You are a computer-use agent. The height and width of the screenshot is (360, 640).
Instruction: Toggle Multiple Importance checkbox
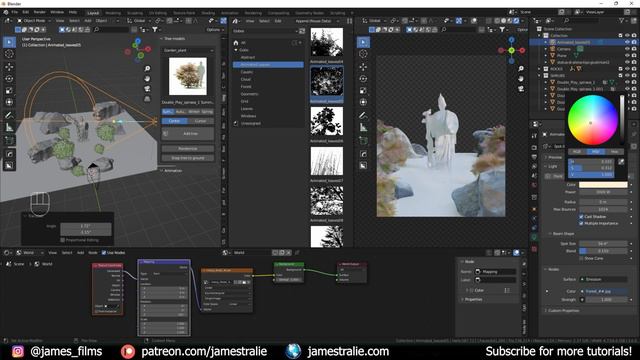coord(581,223)
